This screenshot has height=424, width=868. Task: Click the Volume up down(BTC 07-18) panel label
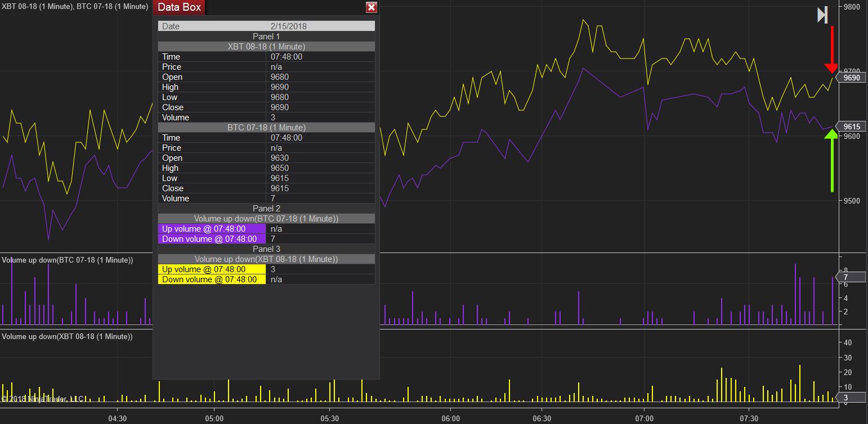pos(68,260)
